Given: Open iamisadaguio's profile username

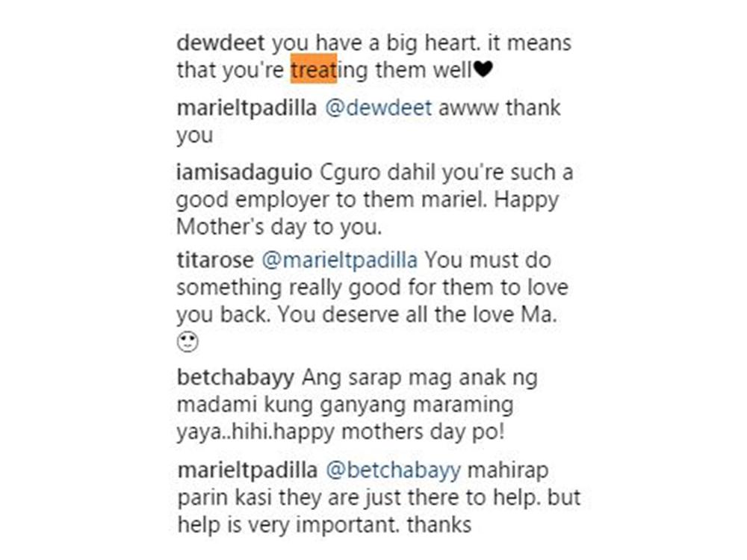Looking at the screenshot, I should (x=244, y=172).
